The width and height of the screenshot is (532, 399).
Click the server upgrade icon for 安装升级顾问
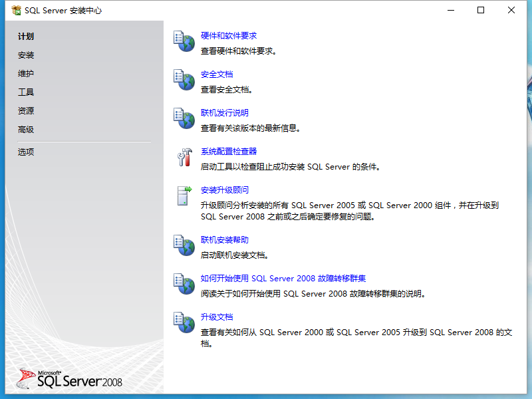tap(184, 196)
